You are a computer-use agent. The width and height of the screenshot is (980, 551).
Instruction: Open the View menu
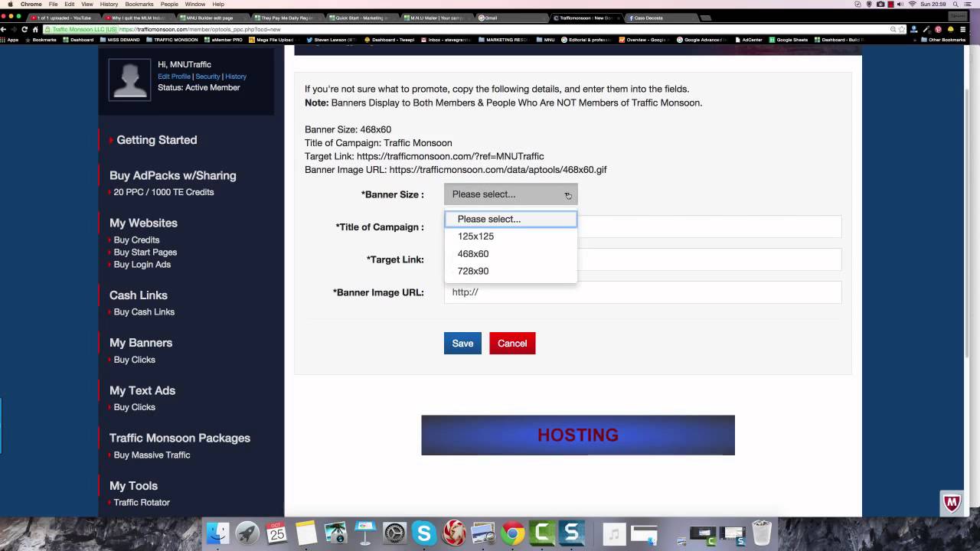87,4
